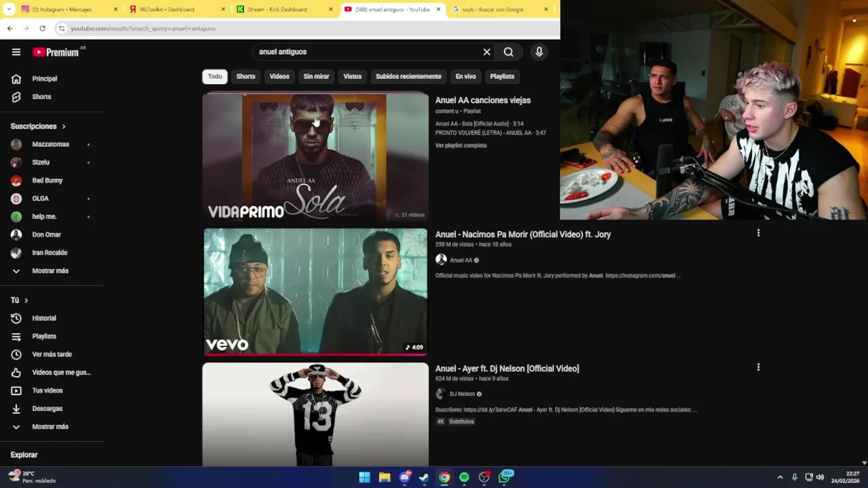
Task: Click the YouTube Premium logo
Action: [56, 52]
